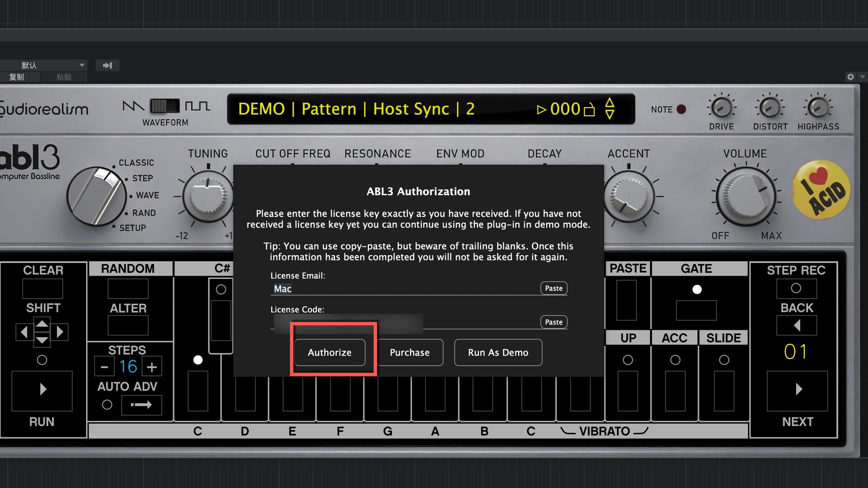This screenshot has height=488, width=868.
Task: Click the 复制 menu item
Action: point(17,77)
